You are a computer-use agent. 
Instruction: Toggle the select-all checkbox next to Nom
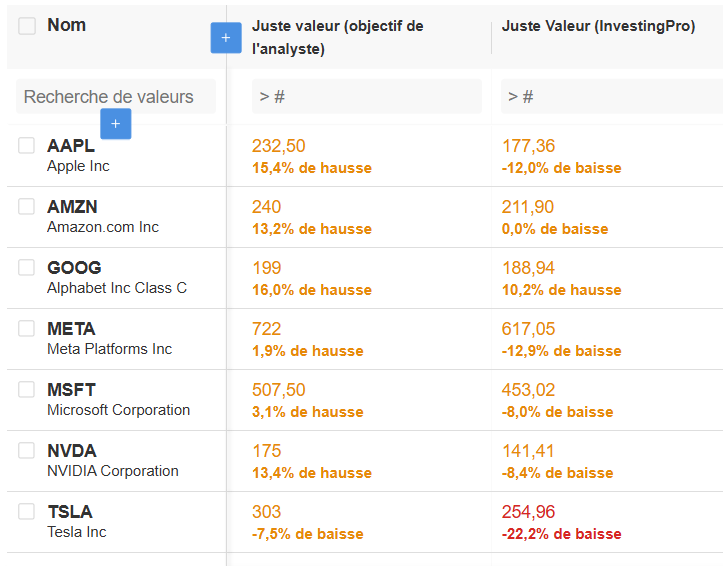[27, 26]
